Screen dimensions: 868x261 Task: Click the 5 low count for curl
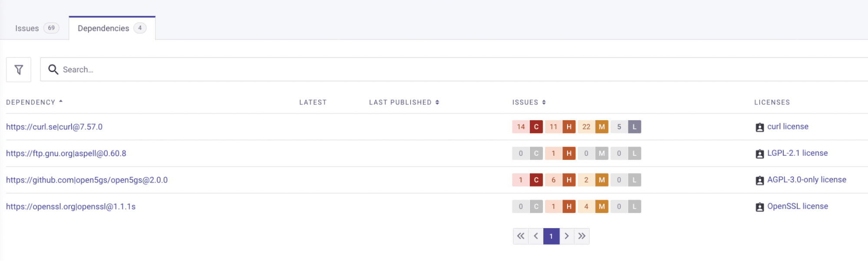tap(619, 127)
